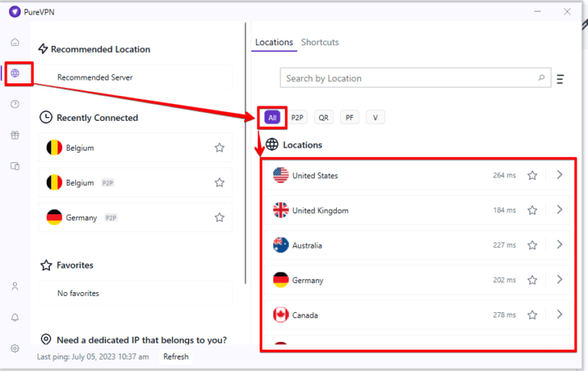Open the help question mark icon
The image size is (588, 371).
click(15, 104)
